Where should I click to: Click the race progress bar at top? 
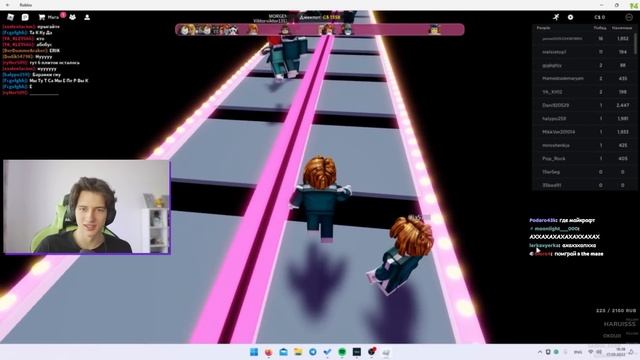pos(320,29)
